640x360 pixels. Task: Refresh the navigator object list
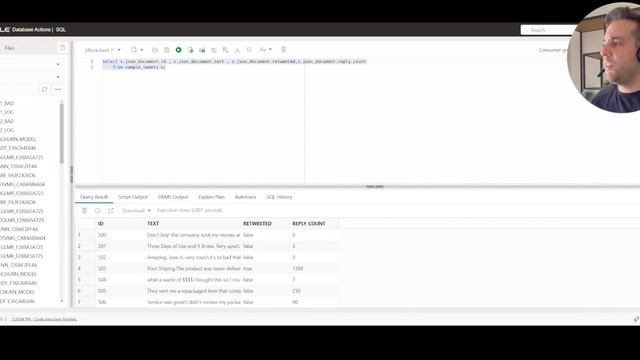coord(44,89)
